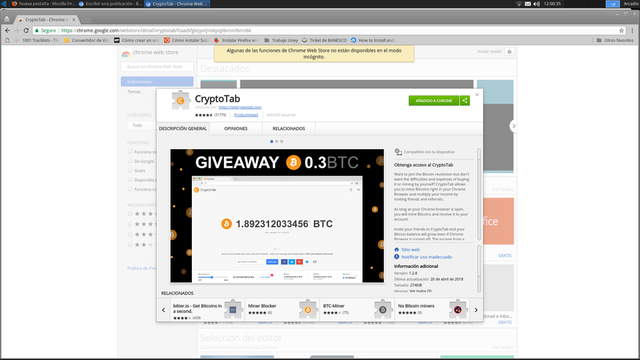Click the Miner Blocker related extension title
The width and height of the screenshot is (640, 360).
click(262, 306)
